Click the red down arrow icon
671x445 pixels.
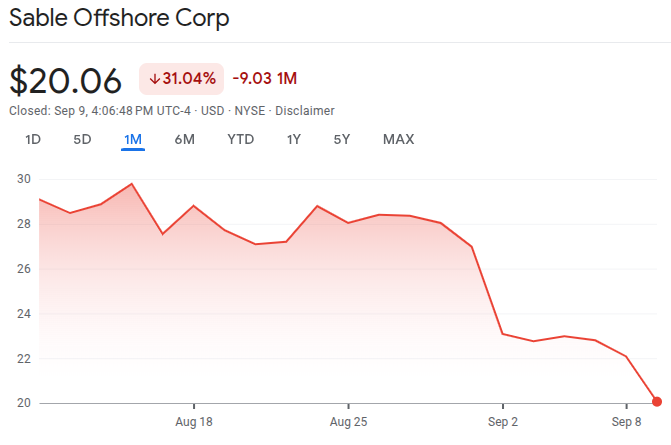coord(155,79)
